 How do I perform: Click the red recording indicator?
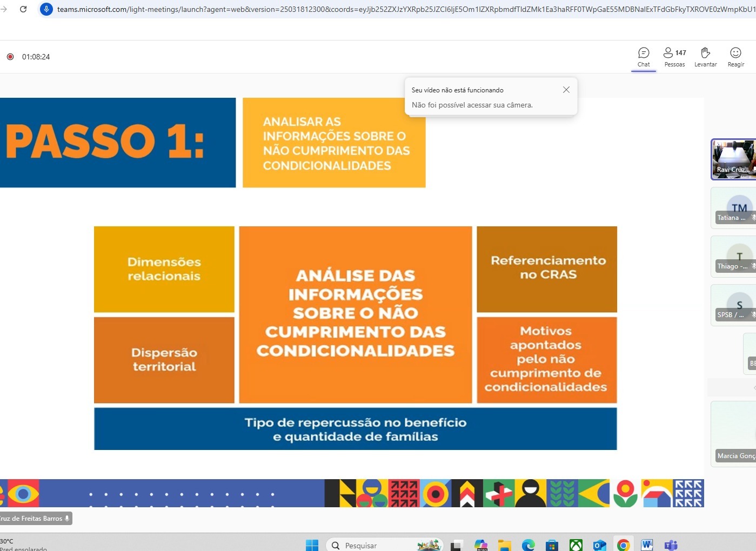[x=10, y=57]
